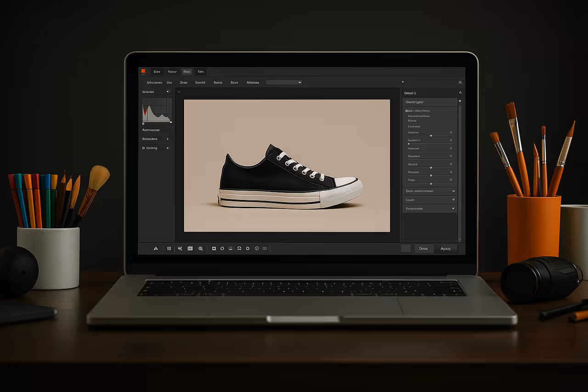Click the leftmost menu item in the second row
The image size is (588, 392).
154,82
